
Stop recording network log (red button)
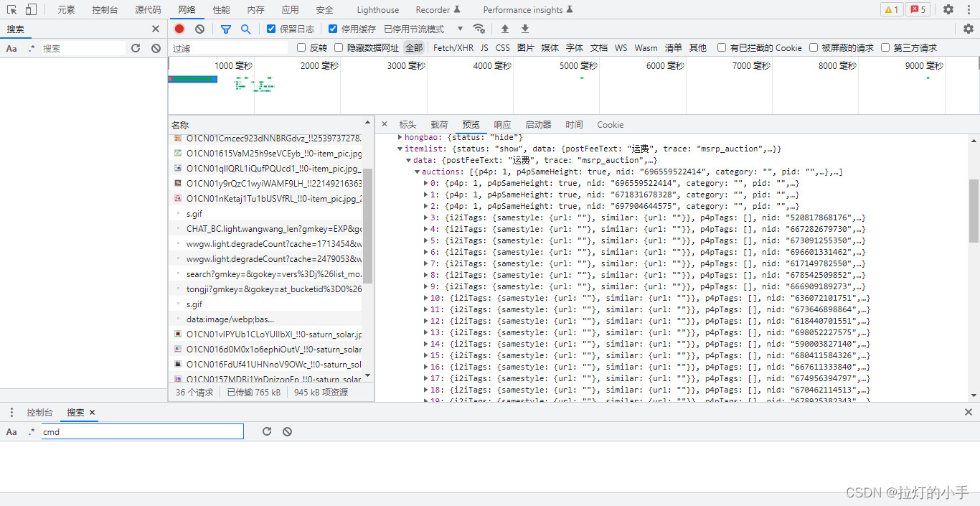pyautogui.click(x=179, y=29)
